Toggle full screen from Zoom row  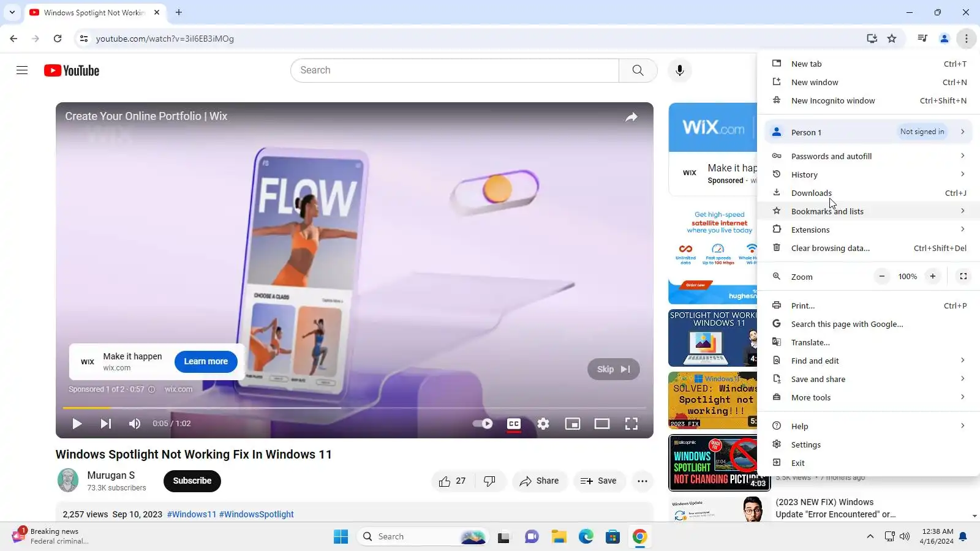click(963, 277)
